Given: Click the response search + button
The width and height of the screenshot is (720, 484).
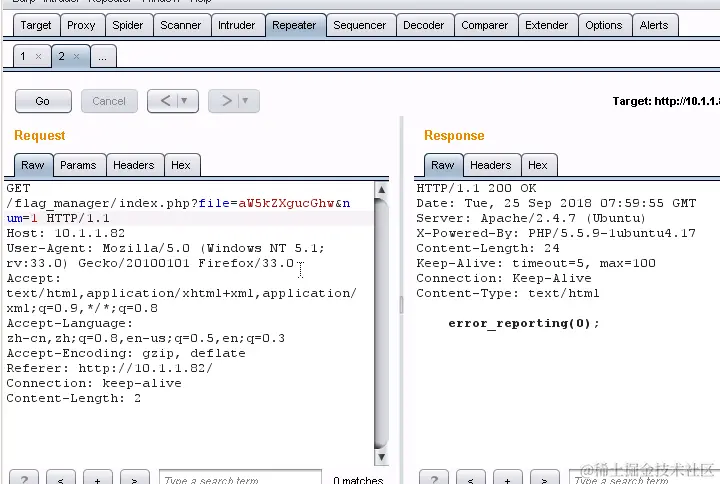Looking at the screenshot, I should pos(507,478).
